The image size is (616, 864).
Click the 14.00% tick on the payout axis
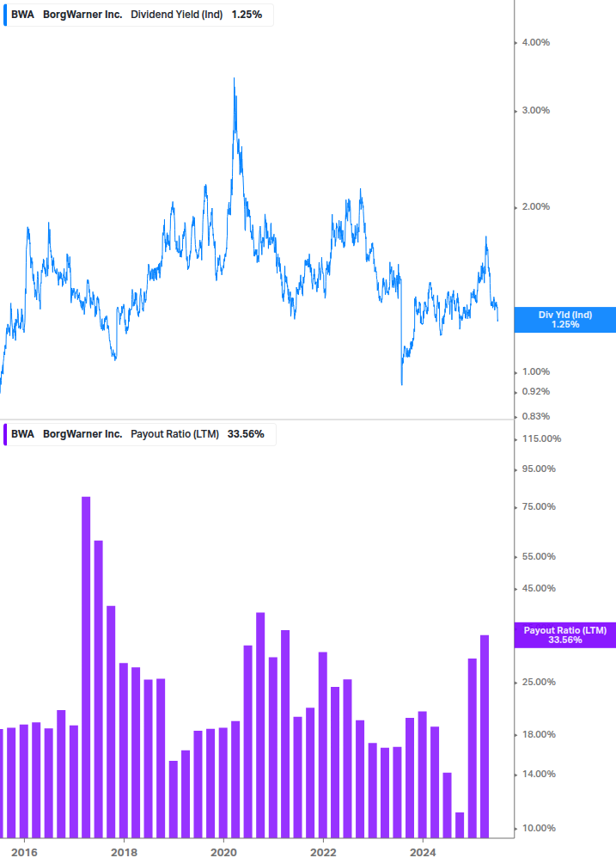[x=539, y=775]
